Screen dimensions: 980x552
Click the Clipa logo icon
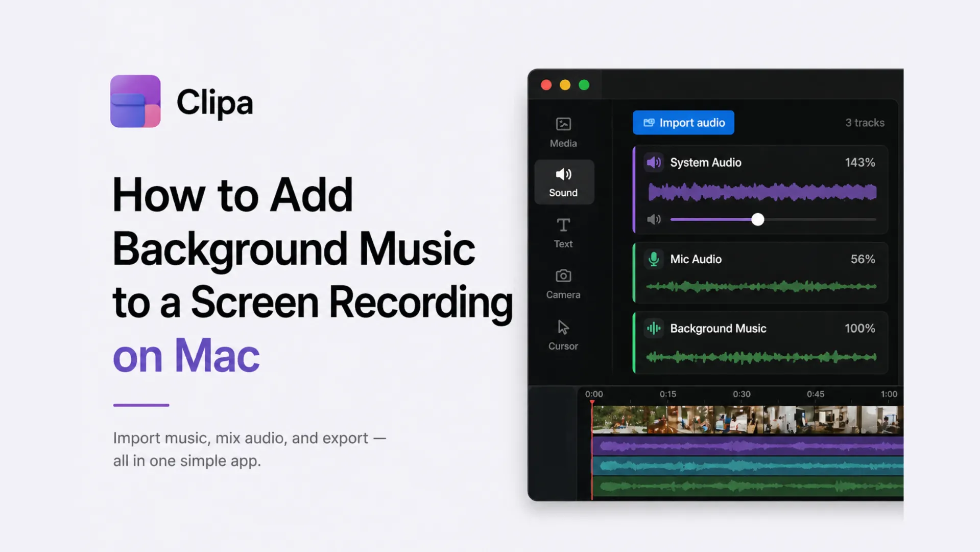pyautogui.click(x=135, y=101)
